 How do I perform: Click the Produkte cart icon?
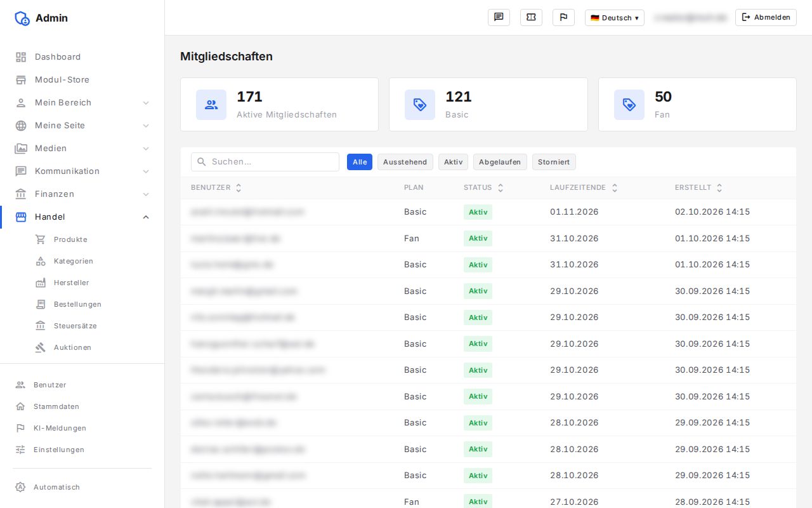(41, 239)
